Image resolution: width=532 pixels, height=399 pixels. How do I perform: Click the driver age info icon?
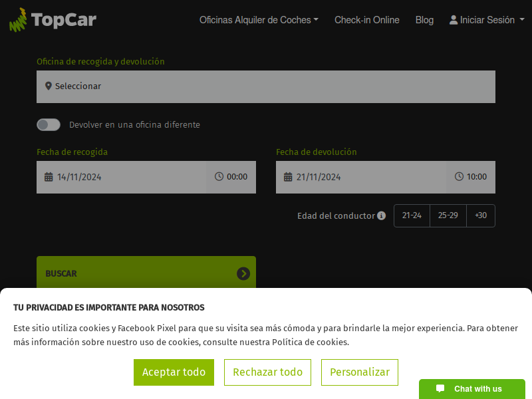[x=381, y=215]
